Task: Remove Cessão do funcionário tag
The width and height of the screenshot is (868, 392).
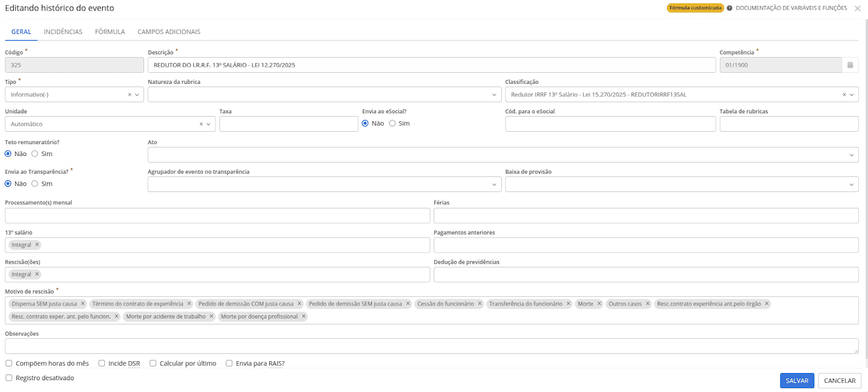Action: tap(480, 304)
